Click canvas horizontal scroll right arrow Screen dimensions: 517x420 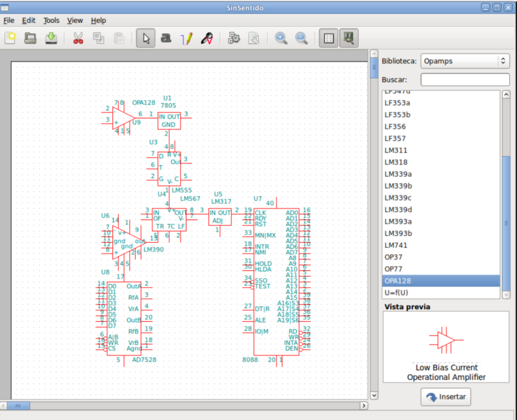[364, 405]
